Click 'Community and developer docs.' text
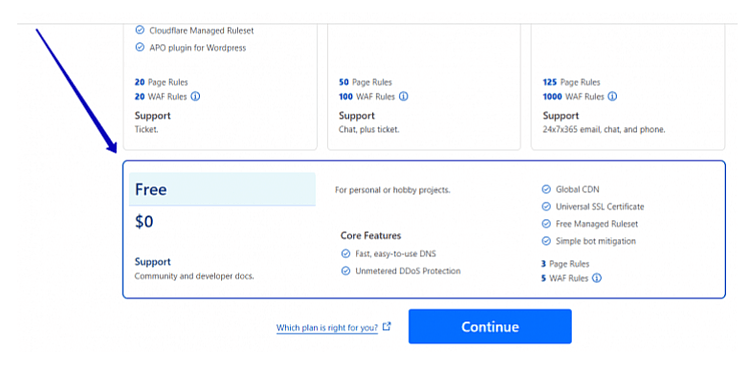This screenshot has height=392, width=751. (x=194, y=276)
